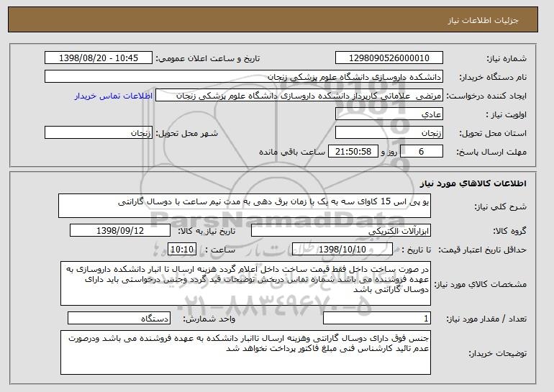Click the نام دستگاه خریدار field
This screenshot has width=554, height=392.
coord(244,77)
